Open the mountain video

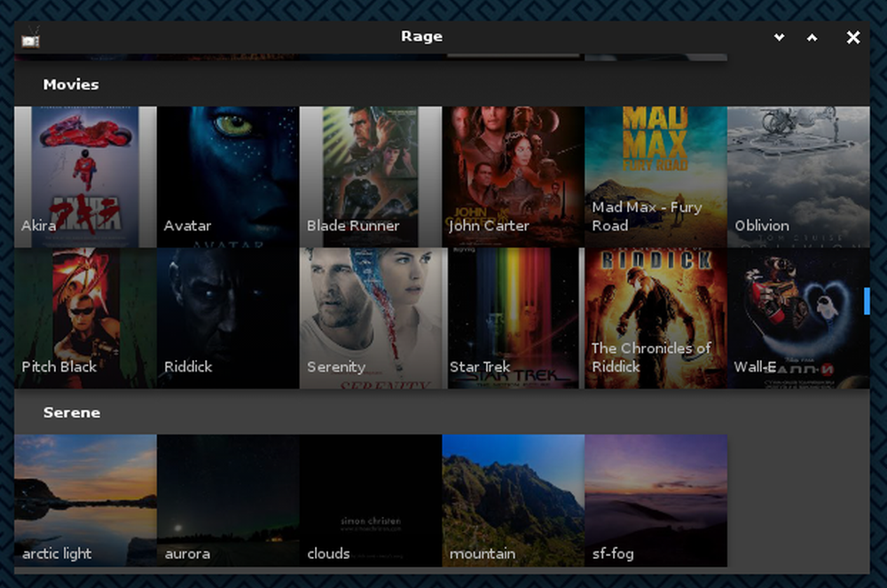[x=513, y=500]
